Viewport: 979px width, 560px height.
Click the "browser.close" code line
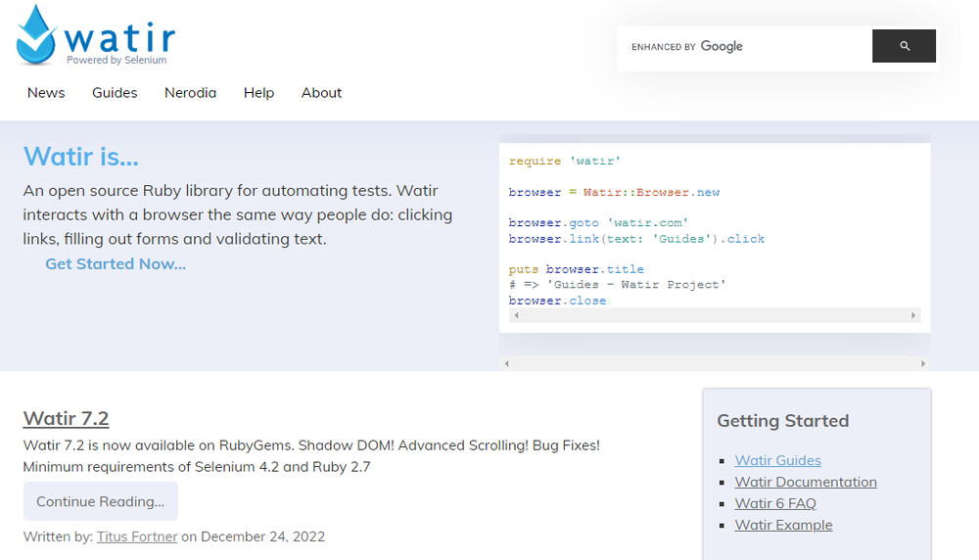(x=557, y=301)
